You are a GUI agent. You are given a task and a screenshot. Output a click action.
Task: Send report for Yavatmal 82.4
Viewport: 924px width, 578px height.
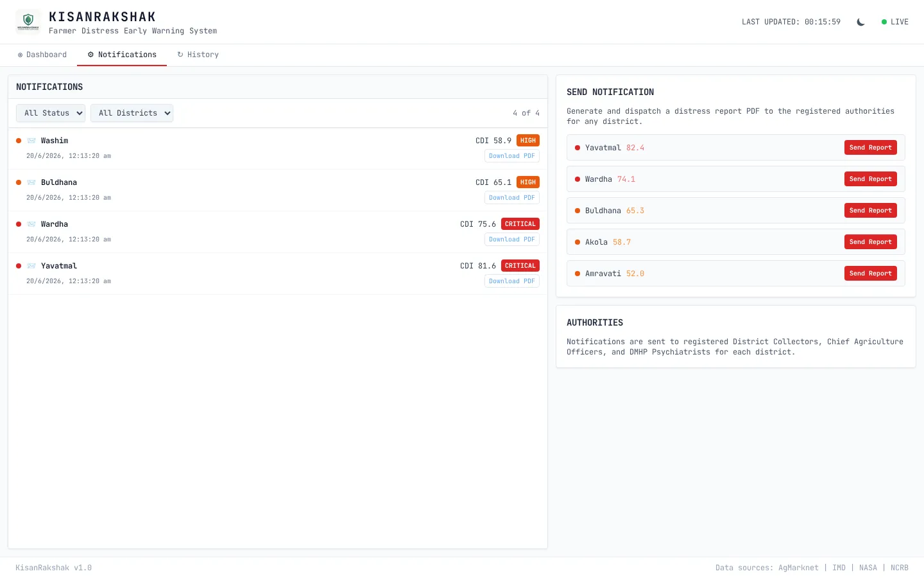[870, 148]
